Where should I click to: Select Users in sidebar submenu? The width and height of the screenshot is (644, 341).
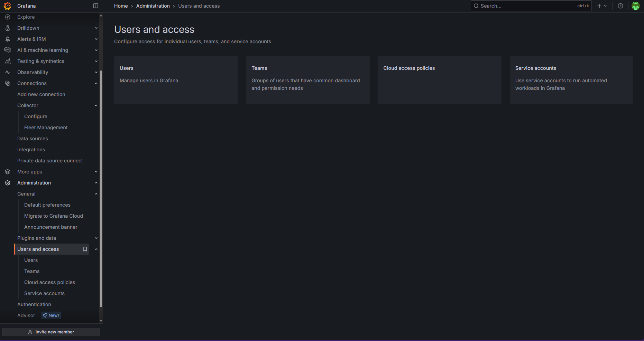(x=31, y=260)
